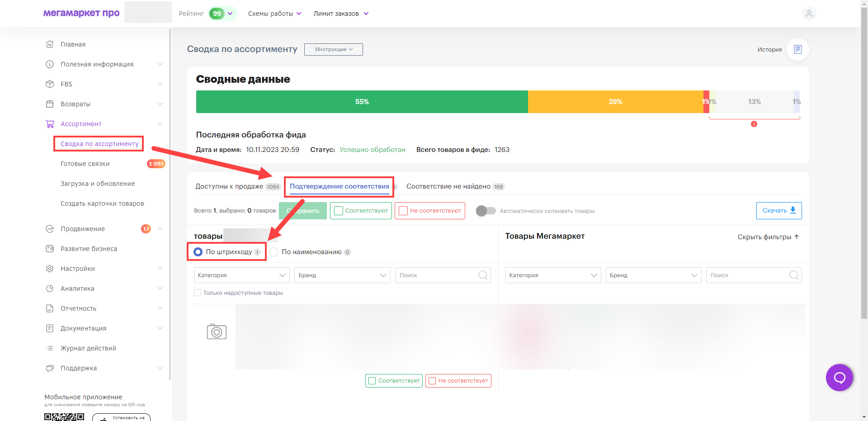Click the Скачать download button
This screenshot has width=868, height=421.
click(778, 211)
